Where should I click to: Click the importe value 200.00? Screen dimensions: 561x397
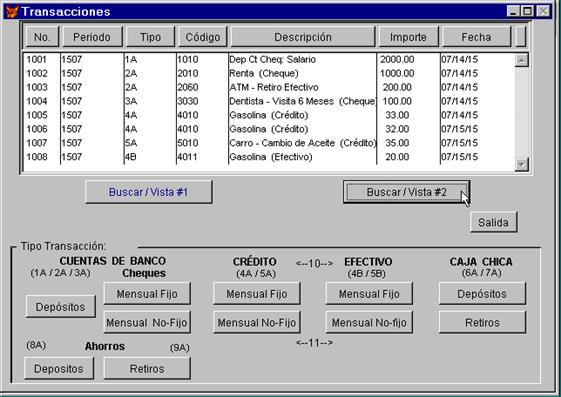tap(397, 87)
